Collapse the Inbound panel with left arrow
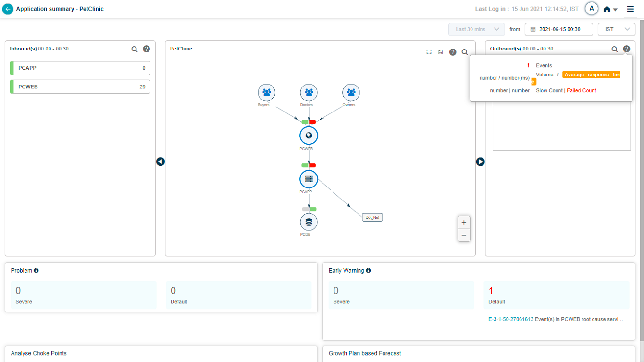 click(x=161, y=162)
